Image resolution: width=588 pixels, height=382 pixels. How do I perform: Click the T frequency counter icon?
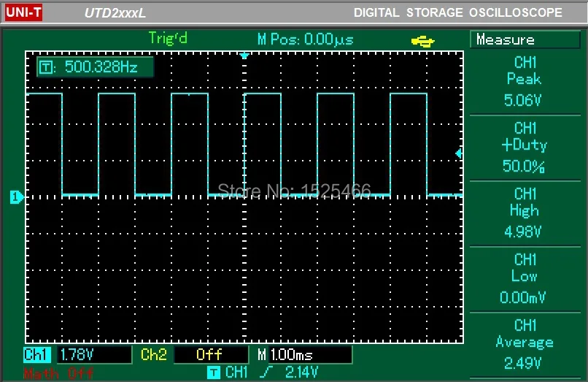[47, 68]
